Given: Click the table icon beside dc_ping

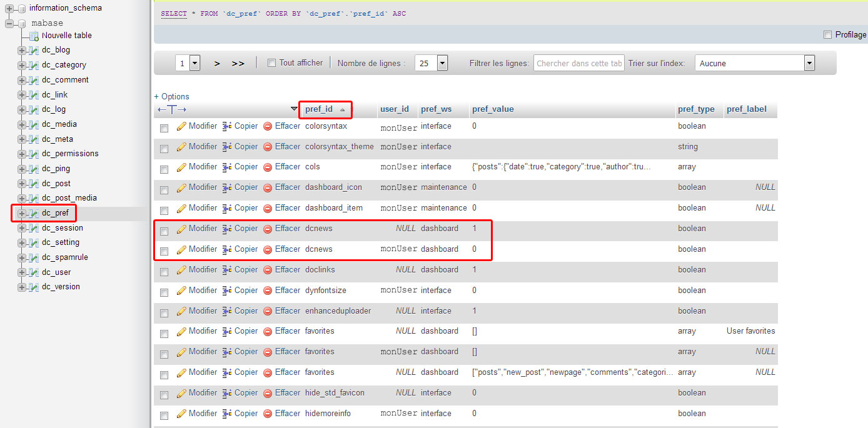Looking at the screenshot, I should [34, 169].
